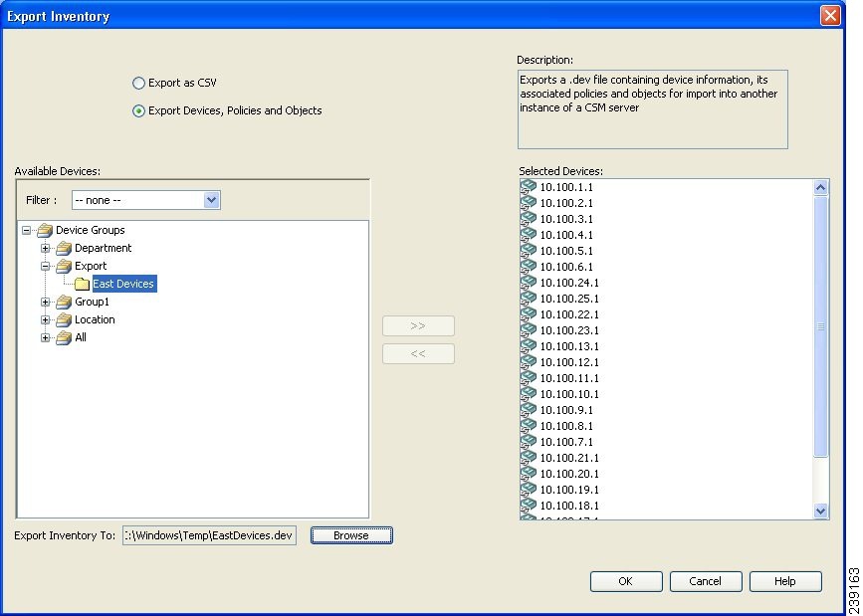Viewport: 863px width, 616px height.
Task: Select the device icon beside 10.100.18.1
Action: 528,505
